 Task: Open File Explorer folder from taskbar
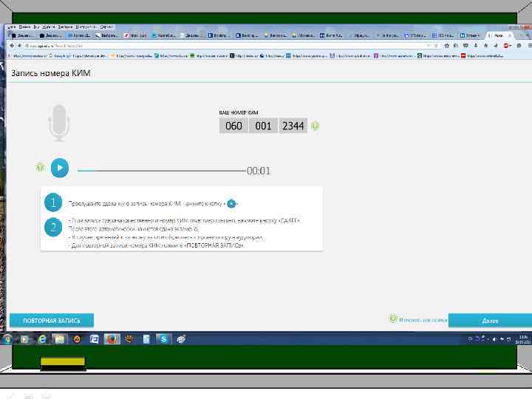pyautogui.click(x=60, y=339)
